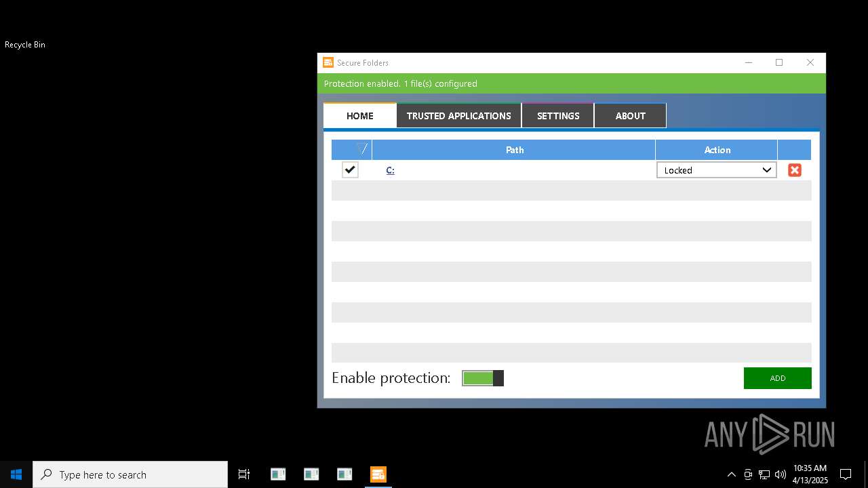
Task: Click the Secure Folders title bar icon
Action: [328, 62]
